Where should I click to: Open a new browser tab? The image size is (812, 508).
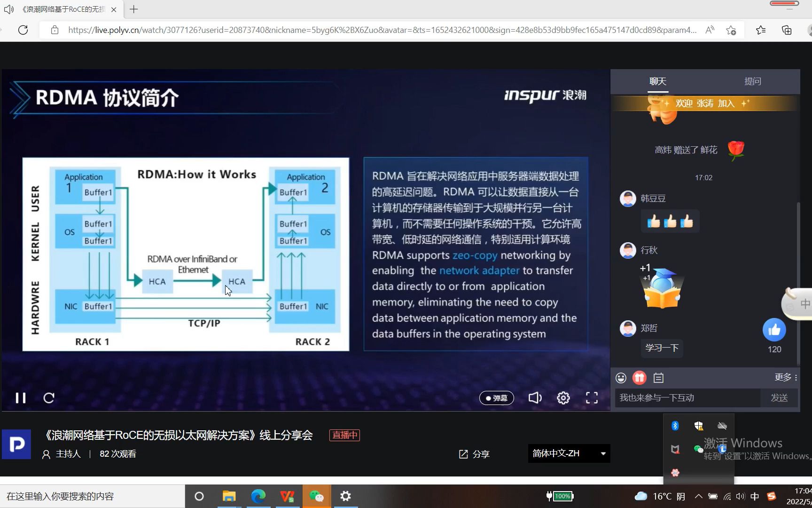[134, 9]
